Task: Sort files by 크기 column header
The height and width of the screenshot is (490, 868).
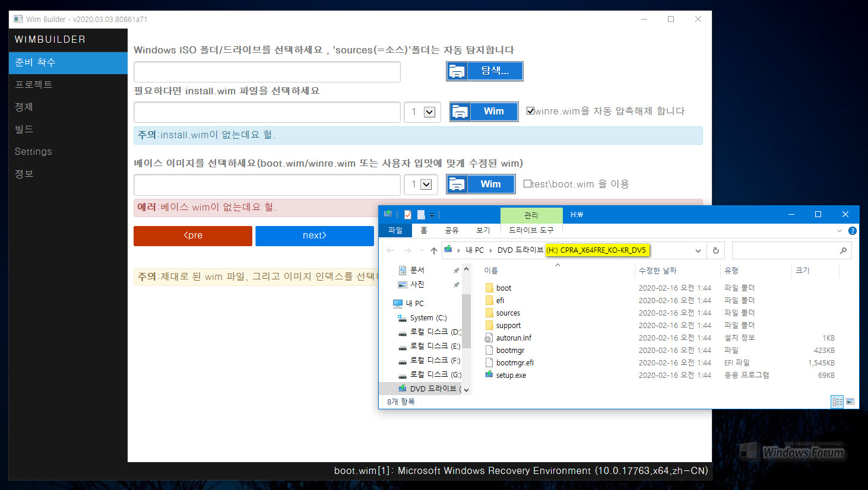Action: 816,271
